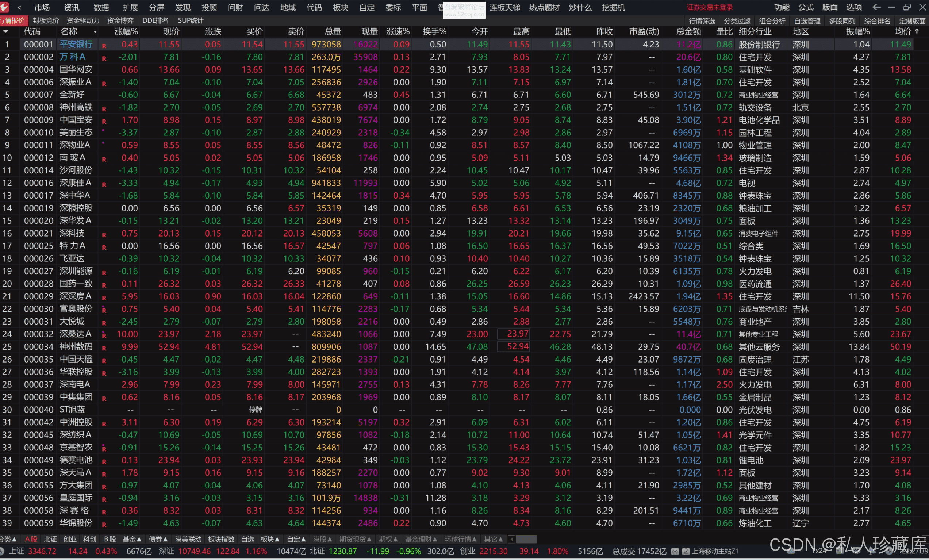Select stock name ST旭蓝
Image resolution: width=929 pixels, height=560 pixels.
pos(72,410)
